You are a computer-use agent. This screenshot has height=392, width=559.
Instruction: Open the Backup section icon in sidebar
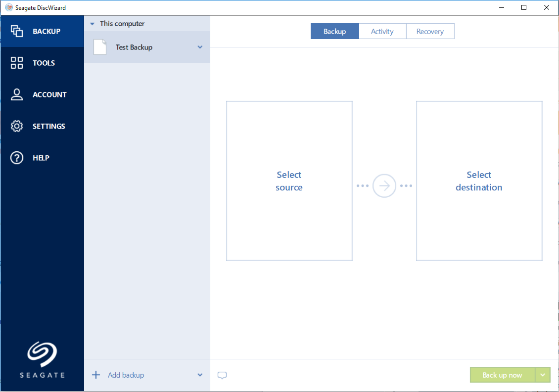[x=16, y=31]
